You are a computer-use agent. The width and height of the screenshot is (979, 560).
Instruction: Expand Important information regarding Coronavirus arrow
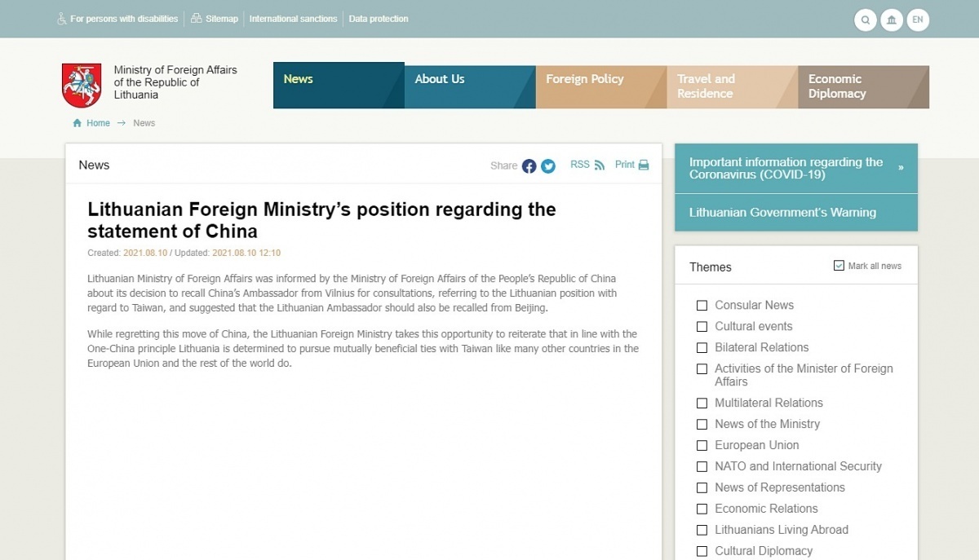click(x=901, y=168)
